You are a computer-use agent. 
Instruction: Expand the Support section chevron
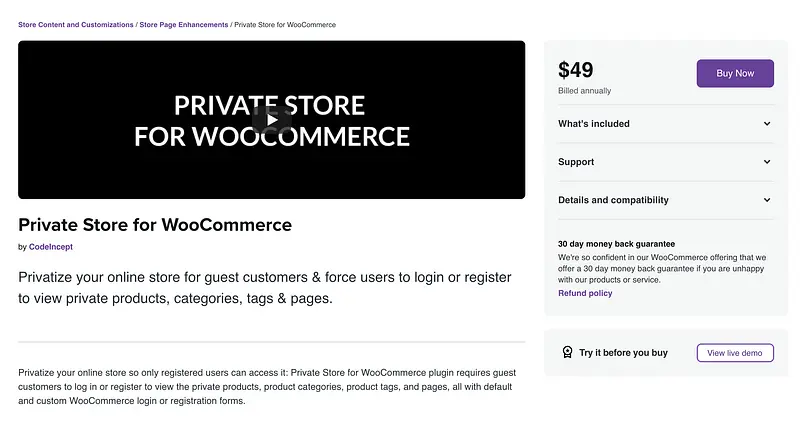pos(767,162)
